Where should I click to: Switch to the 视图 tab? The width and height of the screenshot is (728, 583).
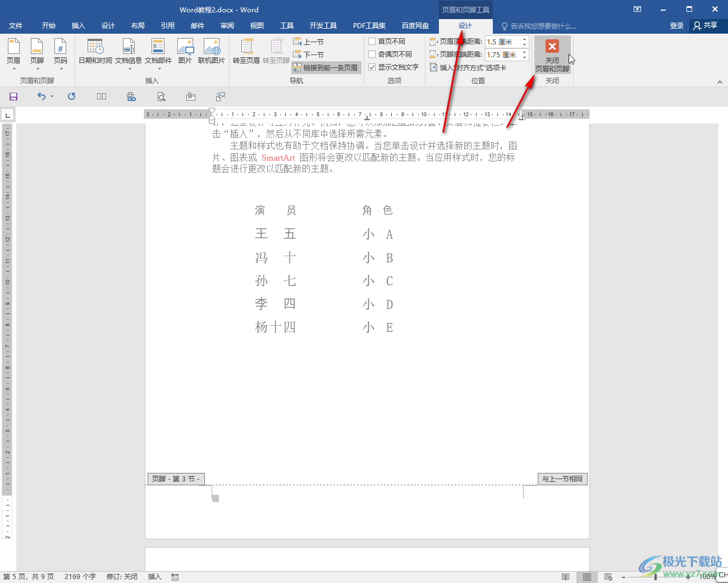[257, 26]
